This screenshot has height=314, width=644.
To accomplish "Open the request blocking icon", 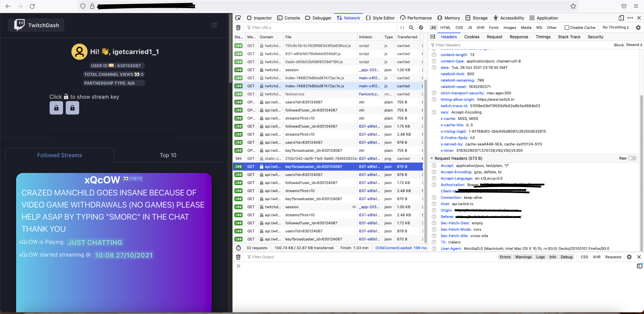I will click(421, 28).
